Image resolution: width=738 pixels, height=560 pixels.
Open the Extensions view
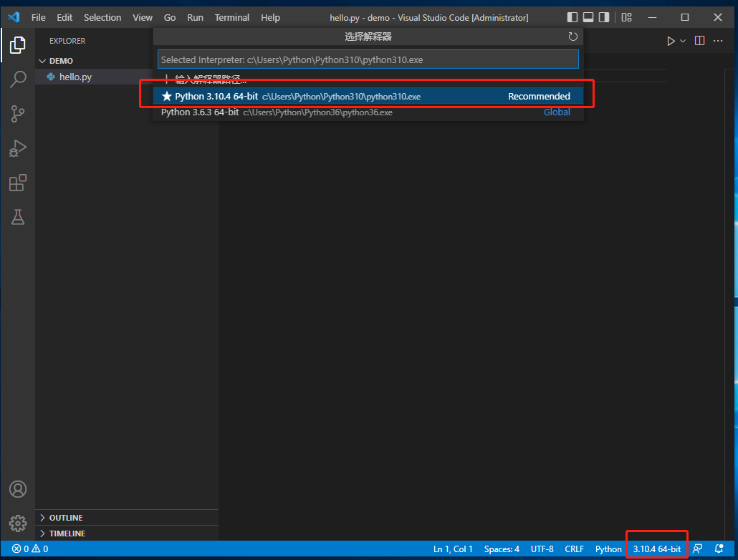pos(18,183)
